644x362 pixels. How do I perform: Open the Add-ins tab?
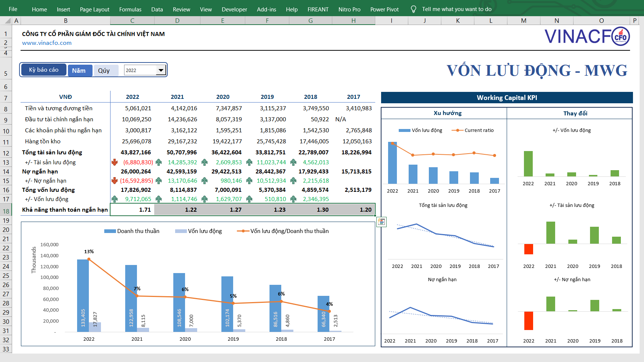tap(267, 9)
